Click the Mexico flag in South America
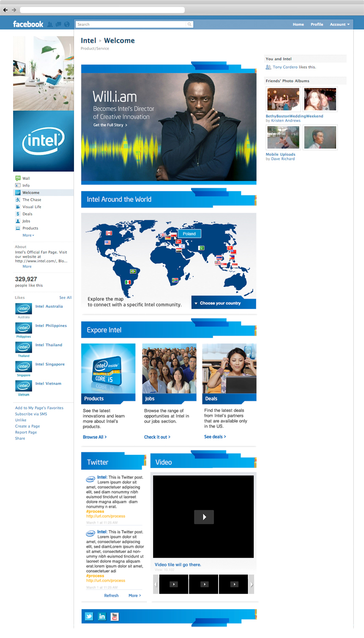 [x=128, y=282]
